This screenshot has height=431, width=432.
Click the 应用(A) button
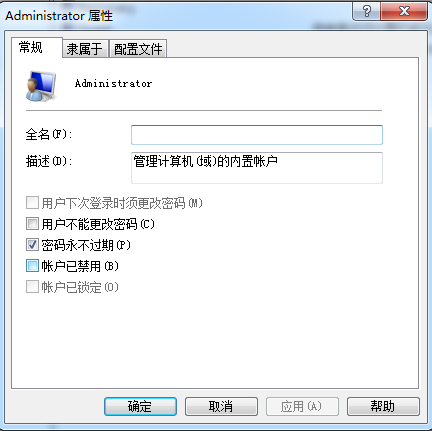(302, 406)
